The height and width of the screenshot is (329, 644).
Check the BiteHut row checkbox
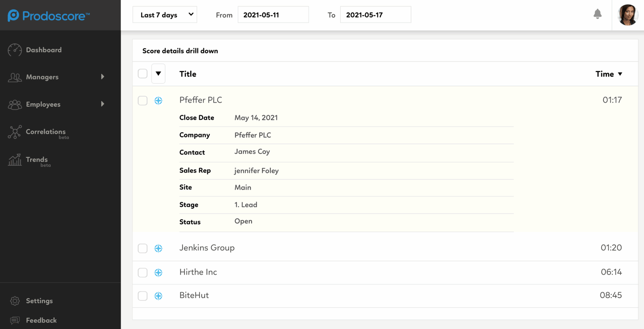143,296
